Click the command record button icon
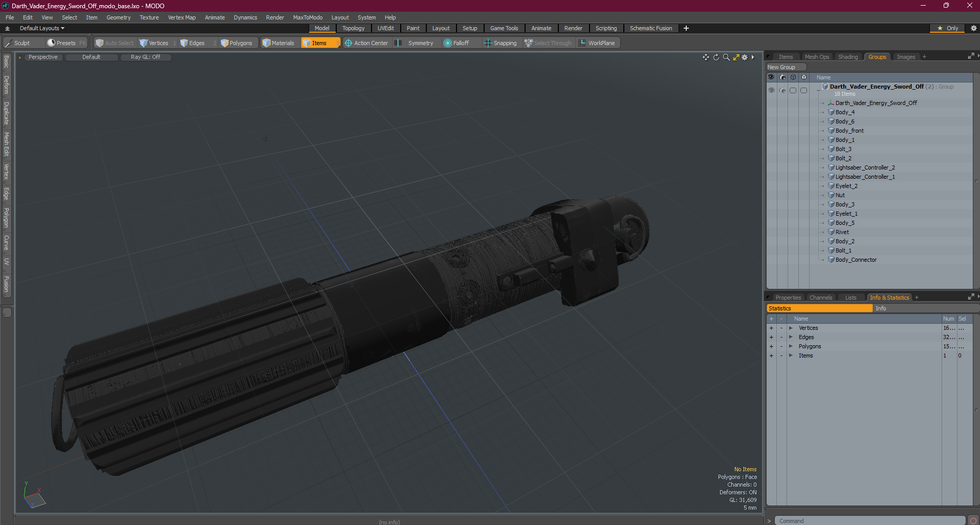 973,520
